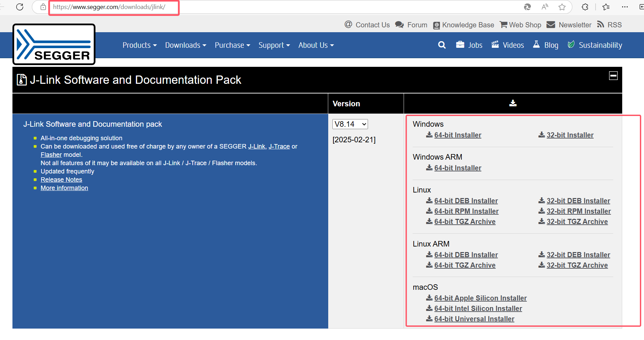The width and height of the screenshot is (644, 340).
Task: Open the Newsletter link
Action: coord(575,25)
